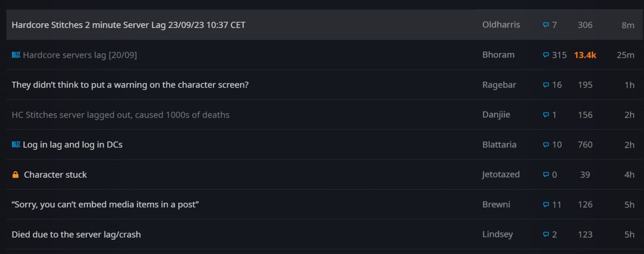Viewport: 644px width, 254px height.
Task: View poster profile Jetotazed
Action: pyautogui.click(x=501, y=175)
